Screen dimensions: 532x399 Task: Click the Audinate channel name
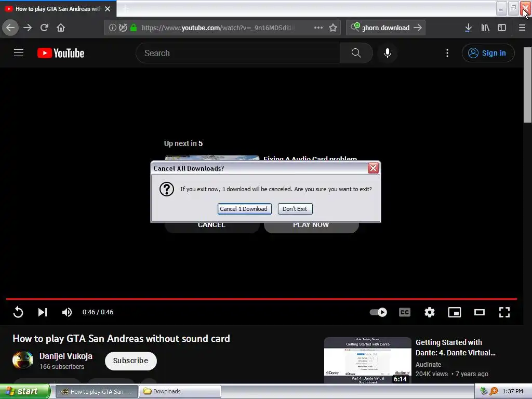tap(428, 364)
